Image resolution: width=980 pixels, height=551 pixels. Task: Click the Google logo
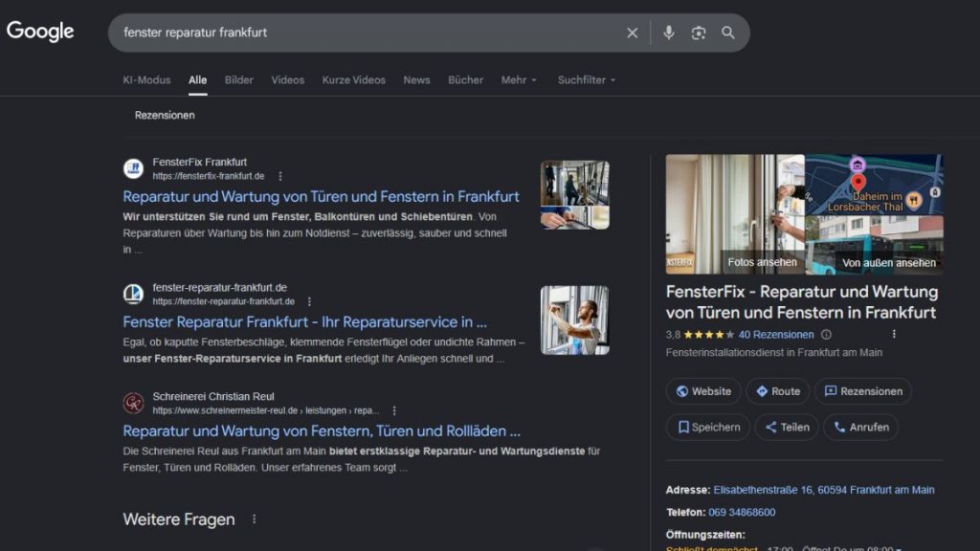click(x=40, y=31)
